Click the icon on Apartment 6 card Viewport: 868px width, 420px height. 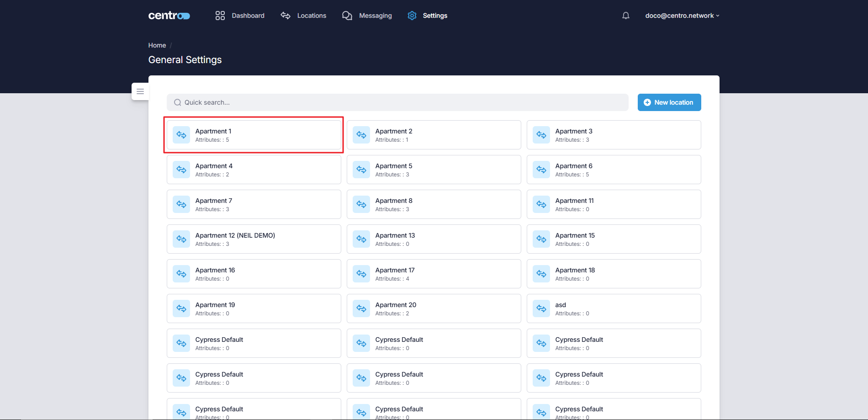click(541, 170)
